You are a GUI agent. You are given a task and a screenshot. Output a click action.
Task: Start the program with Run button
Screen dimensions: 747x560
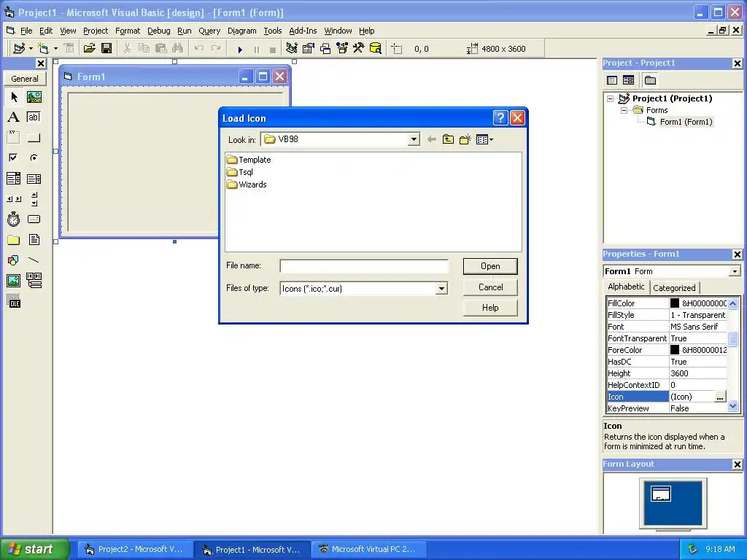point(240,49)
